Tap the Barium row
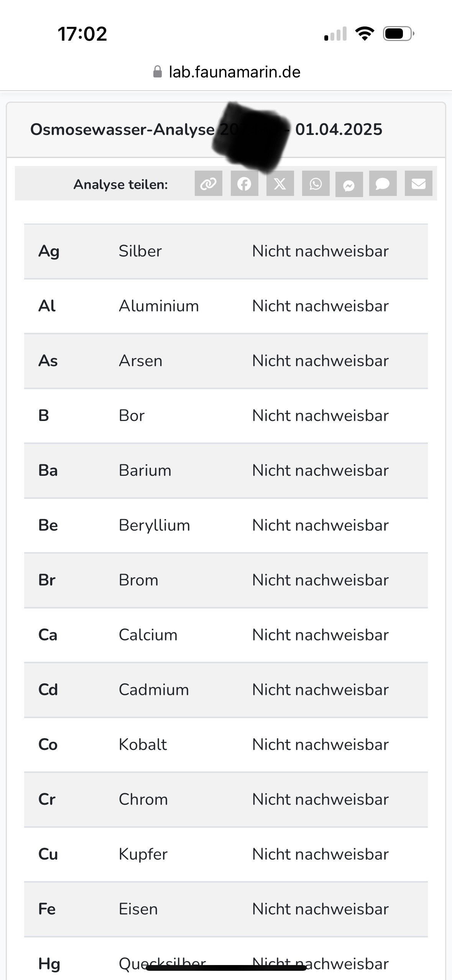This screenshot has width=452, height=980. [x=225, y=470]
